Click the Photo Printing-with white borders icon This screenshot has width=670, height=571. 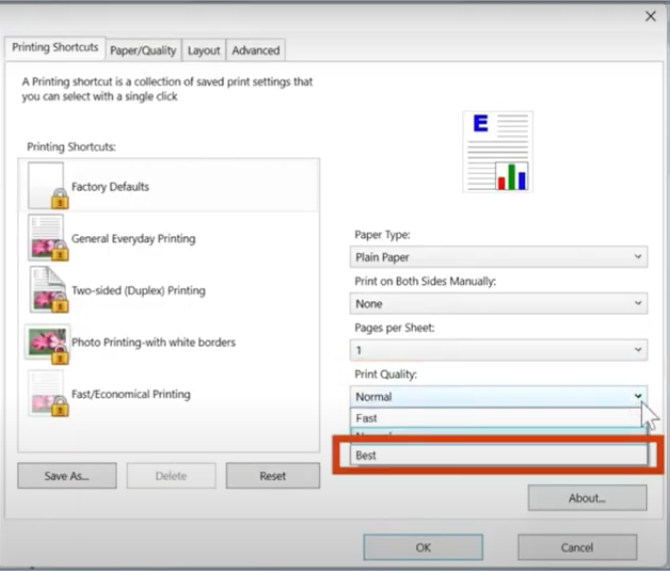pyautogui.click(x=47, y=344)
